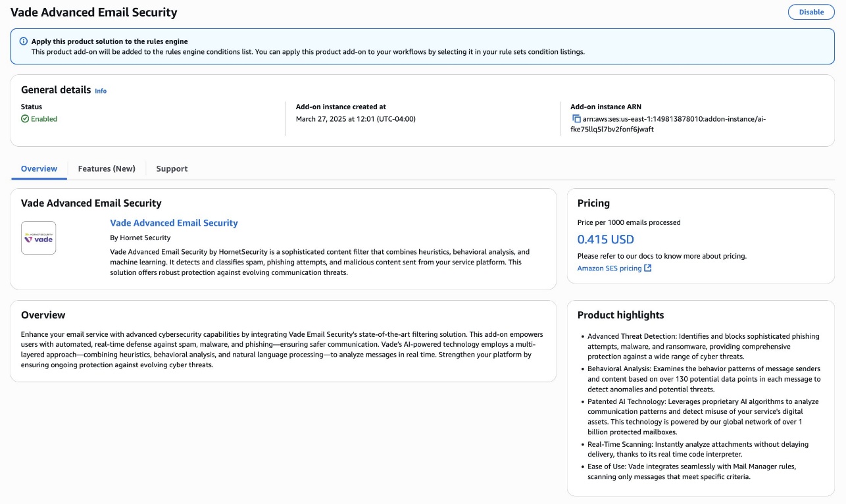846x504 pixels.
Task: Open the Support tab
Action: coord(172,169)
